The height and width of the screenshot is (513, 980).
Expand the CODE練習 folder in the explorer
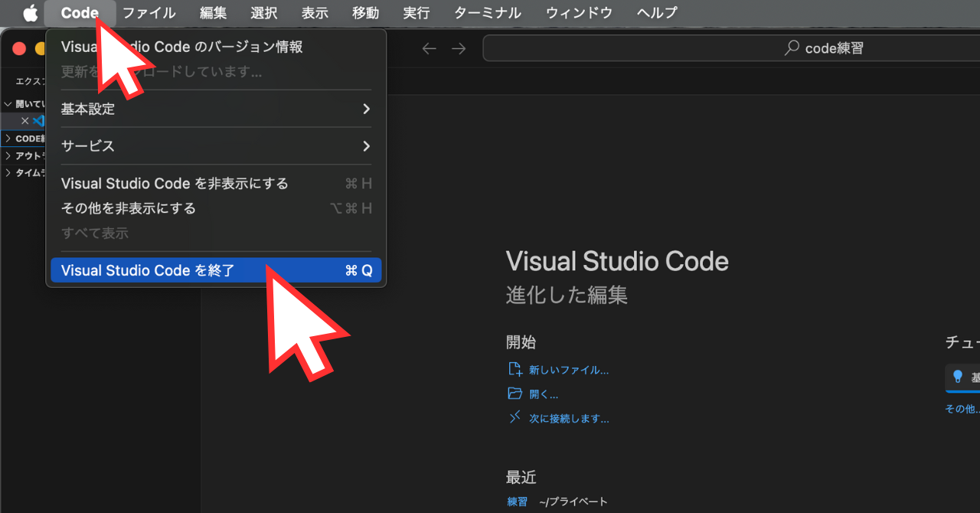(x=8, y=139)
